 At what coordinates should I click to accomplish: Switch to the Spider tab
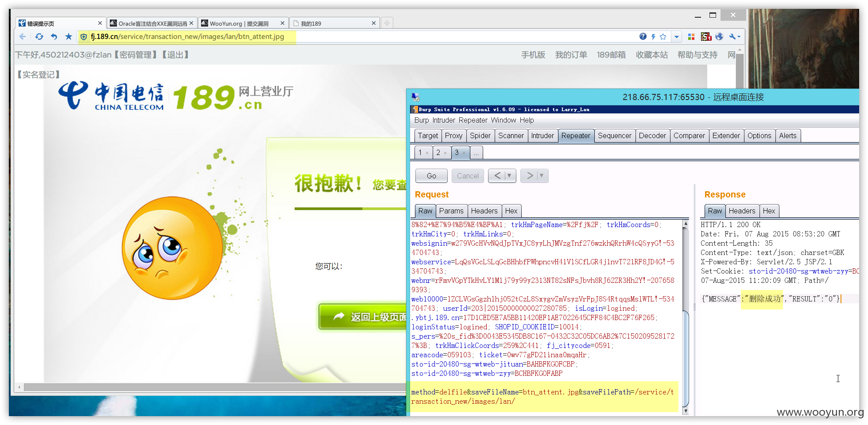click(x=480, y=135)
